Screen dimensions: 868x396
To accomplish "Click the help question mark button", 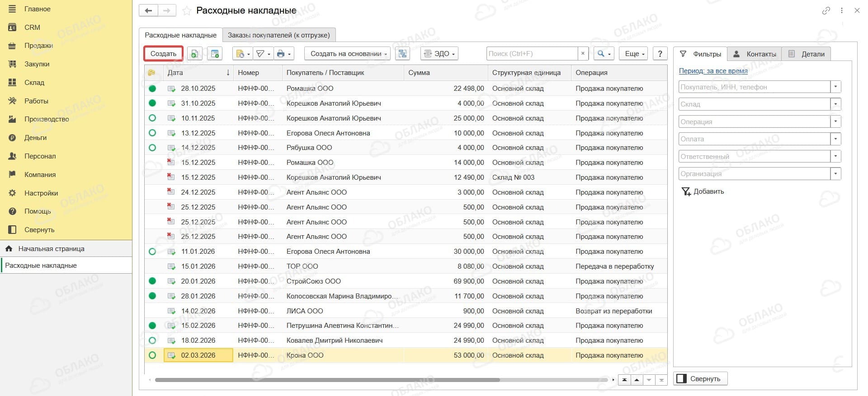I will 660,54.
